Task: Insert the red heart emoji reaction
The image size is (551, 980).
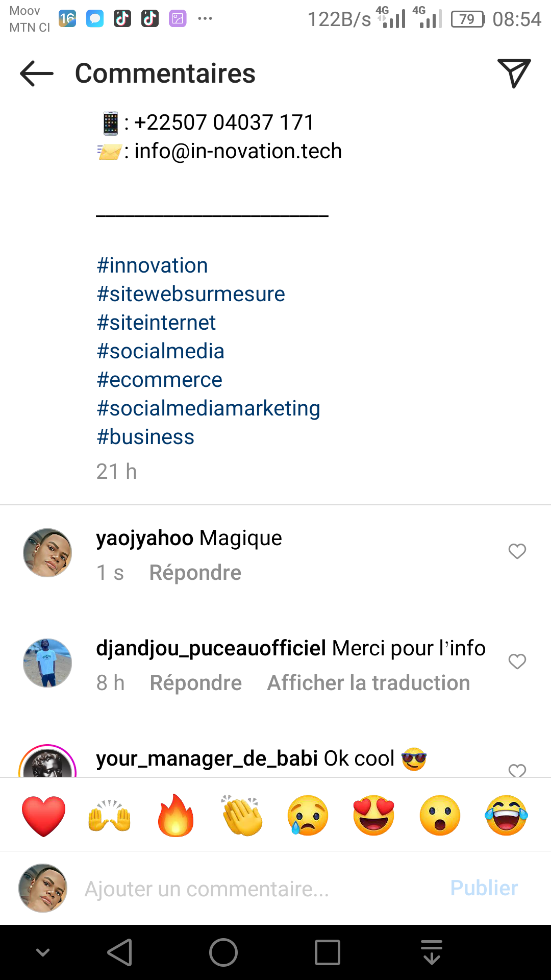Action: click(x=44, y=815)
